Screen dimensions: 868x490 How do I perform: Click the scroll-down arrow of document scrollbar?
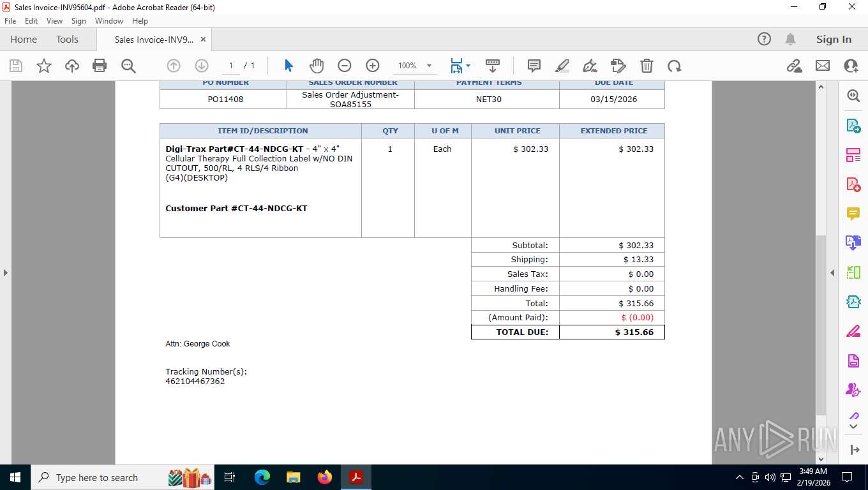coord(821,459)
